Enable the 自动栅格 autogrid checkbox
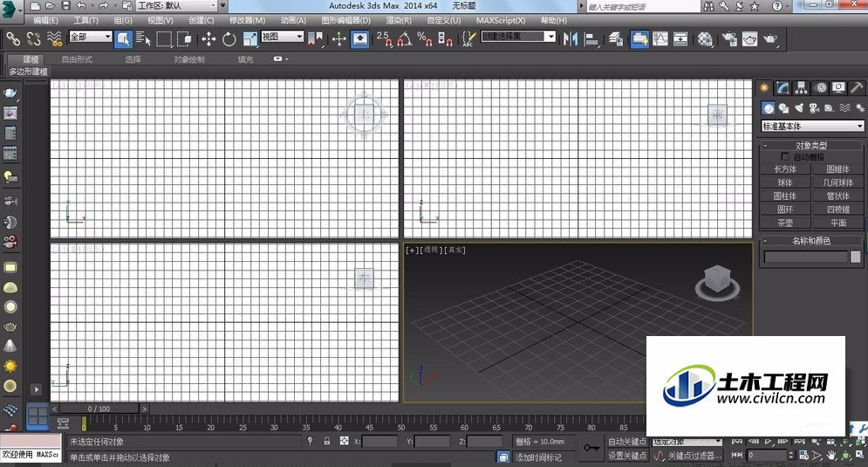The height and width of the screenshot is (467, 868). tap(785, 157)
